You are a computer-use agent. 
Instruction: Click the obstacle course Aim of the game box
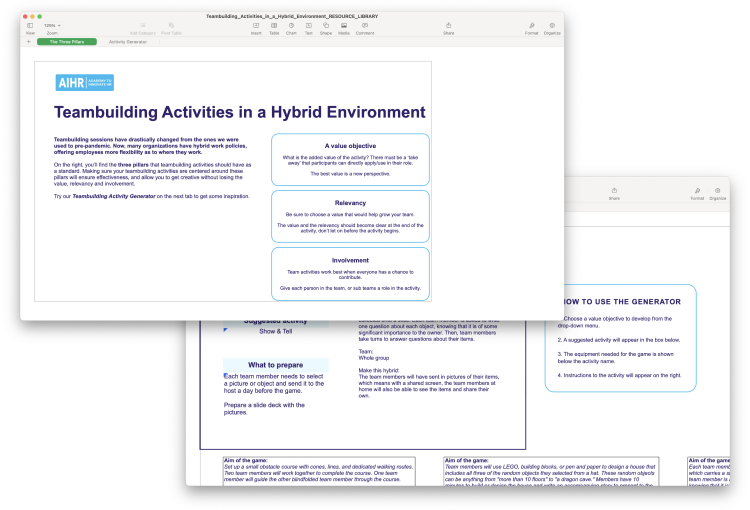(319, 470)
